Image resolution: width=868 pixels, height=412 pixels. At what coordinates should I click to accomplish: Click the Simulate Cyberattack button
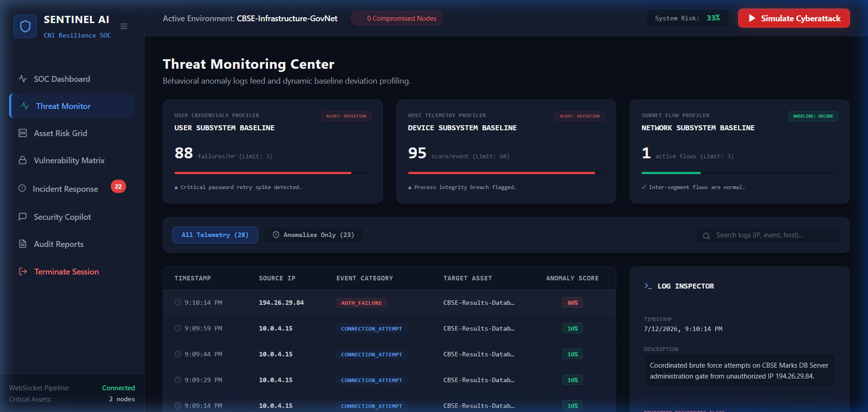tap(794, 18)
